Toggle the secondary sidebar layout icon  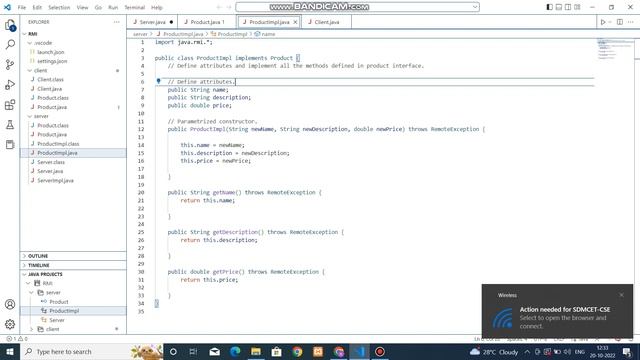(568, 7)
